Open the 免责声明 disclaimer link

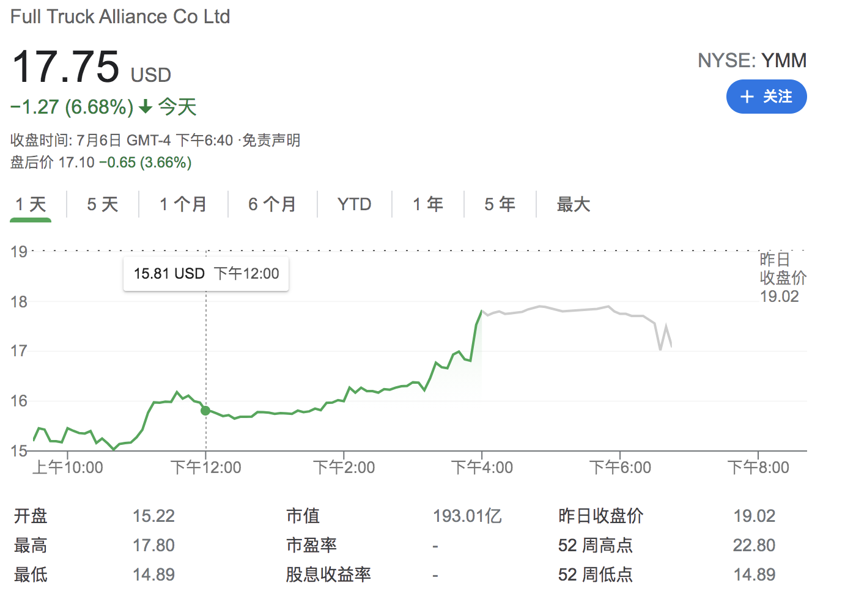coord(271,141)
